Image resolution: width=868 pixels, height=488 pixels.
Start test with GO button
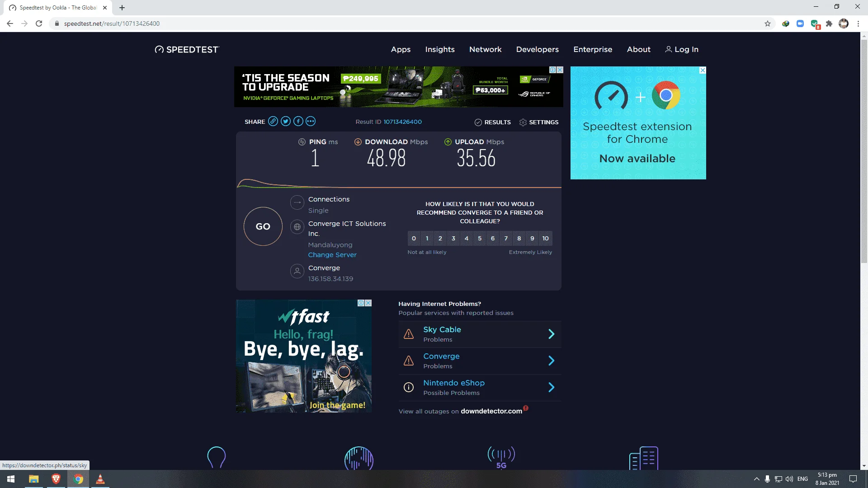[263, 226]
